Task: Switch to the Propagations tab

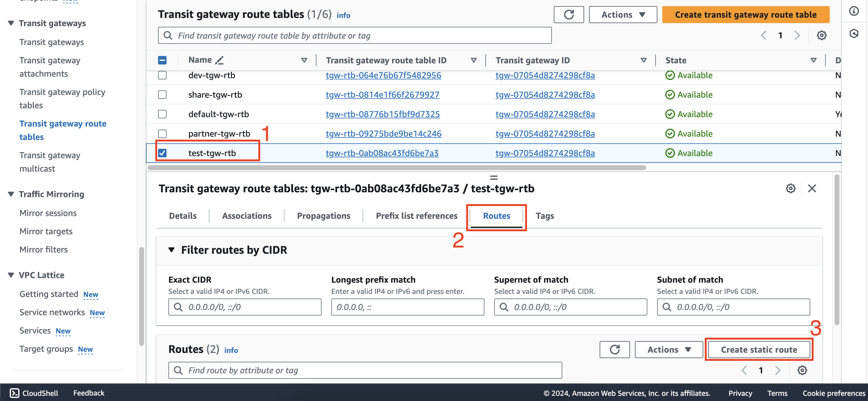Action: [x=323, y=216]
